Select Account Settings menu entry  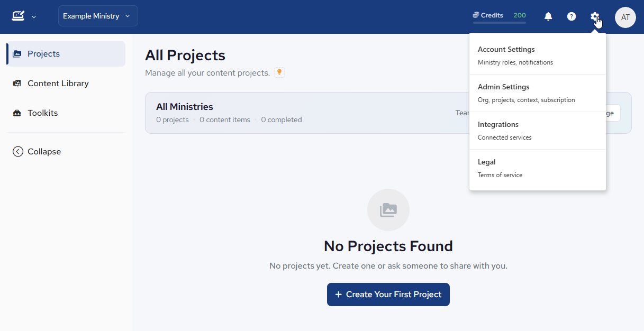click(x=538, y=56)
